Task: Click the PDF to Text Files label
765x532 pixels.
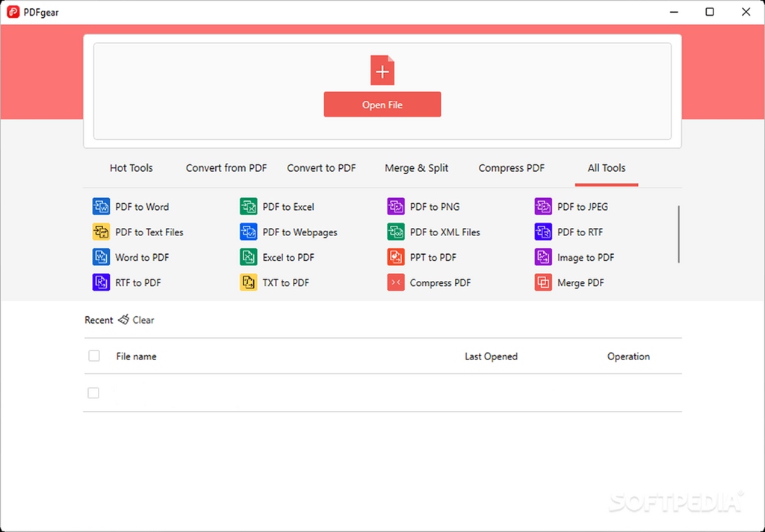Action: [149, 232]
